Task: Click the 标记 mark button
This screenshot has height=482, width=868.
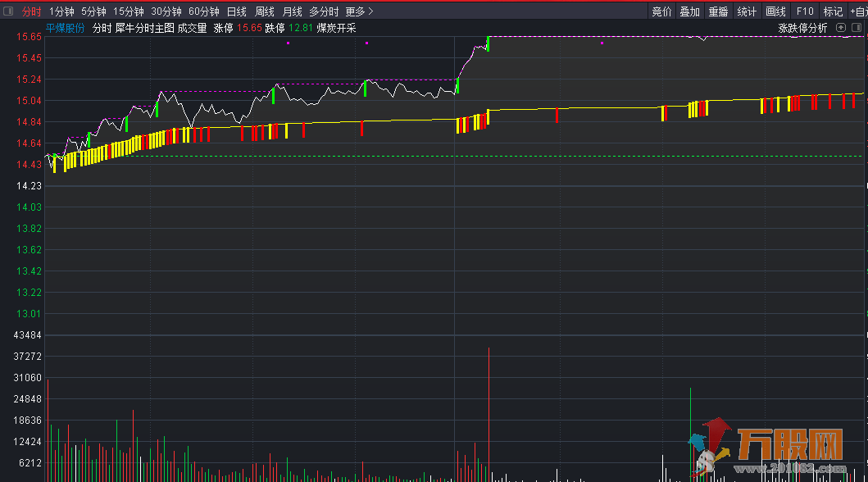Action: 833,11
